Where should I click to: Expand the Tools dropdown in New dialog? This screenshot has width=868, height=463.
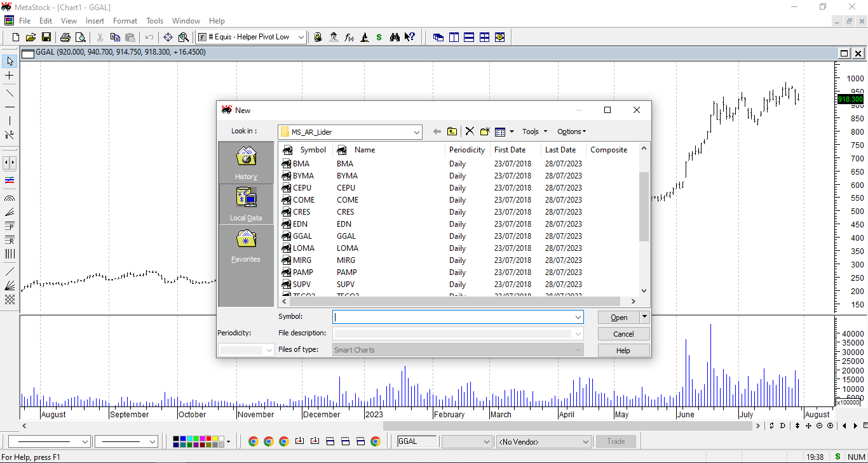533,131
